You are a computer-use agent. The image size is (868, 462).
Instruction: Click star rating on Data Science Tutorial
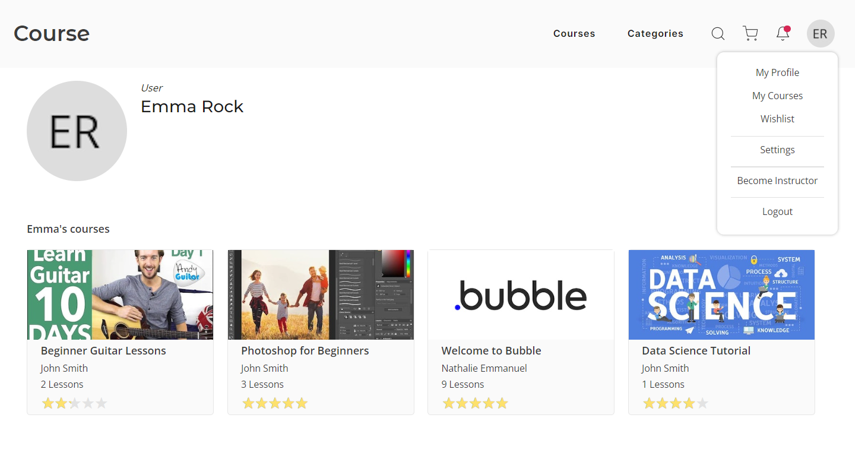point(676,404)
